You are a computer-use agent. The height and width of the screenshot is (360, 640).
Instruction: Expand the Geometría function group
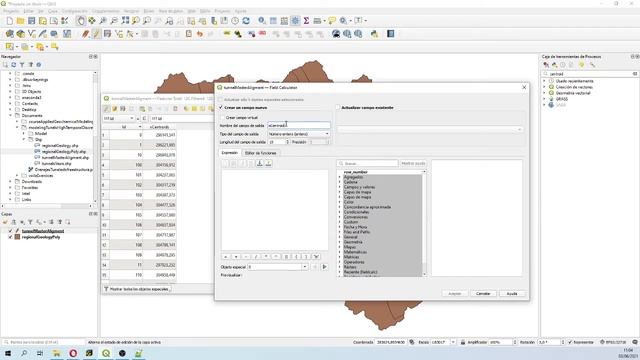pyautogui.click(x=340, y=242)
